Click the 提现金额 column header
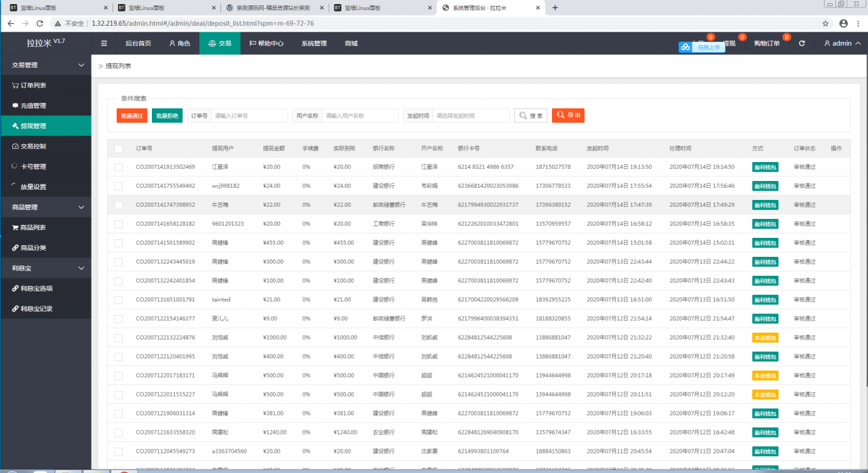 point(274,148)
